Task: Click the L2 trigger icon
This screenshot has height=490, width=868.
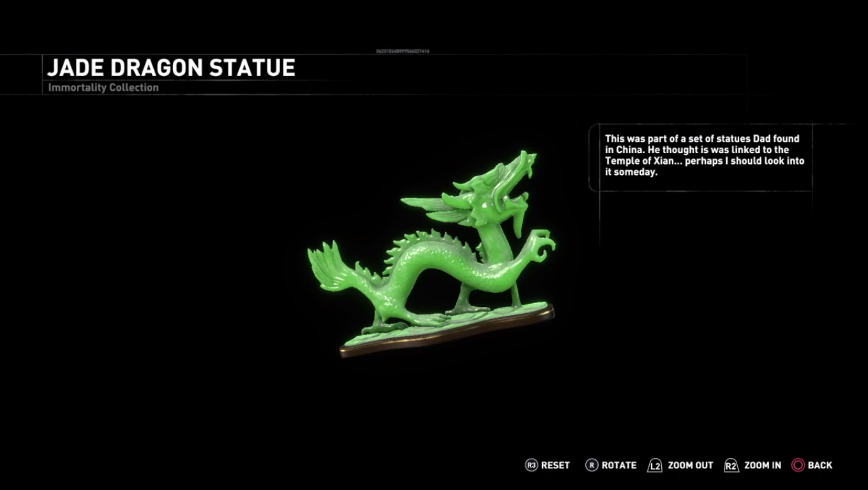Action: click(655, 465)
